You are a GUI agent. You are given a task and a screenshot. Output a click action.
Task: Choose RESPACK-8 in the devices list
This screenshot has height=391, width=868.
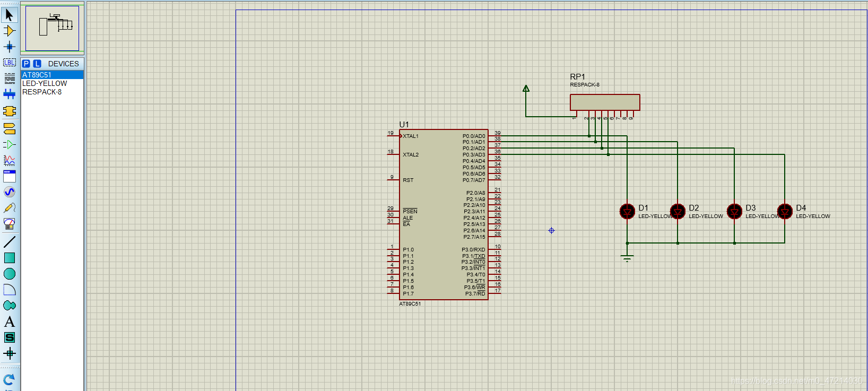tap(42, 92)
